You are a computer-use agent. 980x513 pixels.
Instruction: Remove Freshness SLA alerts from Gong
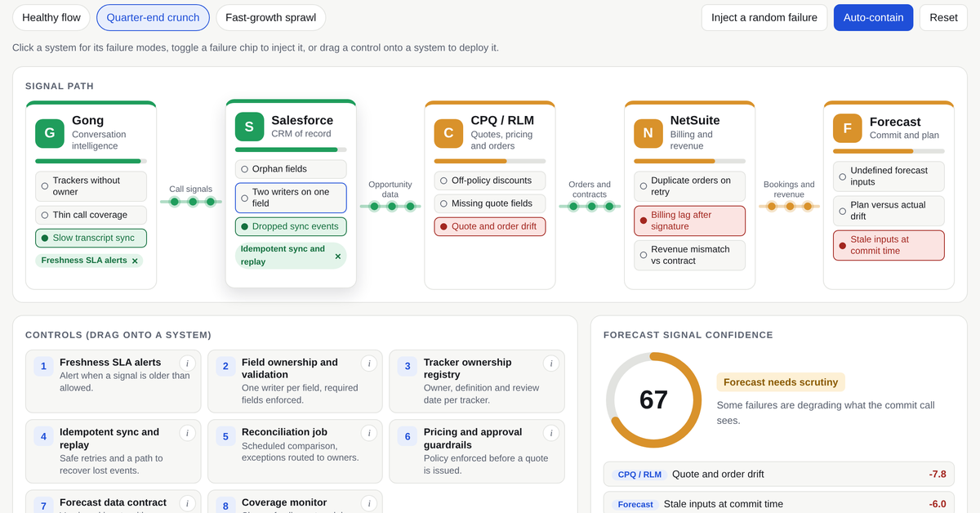click(x=136, y=261)
